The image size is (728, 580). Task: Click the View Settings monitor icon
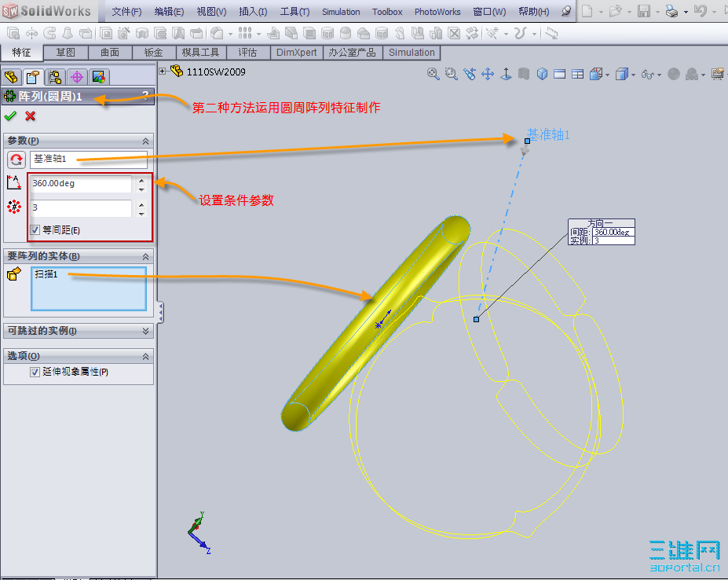click(718, 74)
